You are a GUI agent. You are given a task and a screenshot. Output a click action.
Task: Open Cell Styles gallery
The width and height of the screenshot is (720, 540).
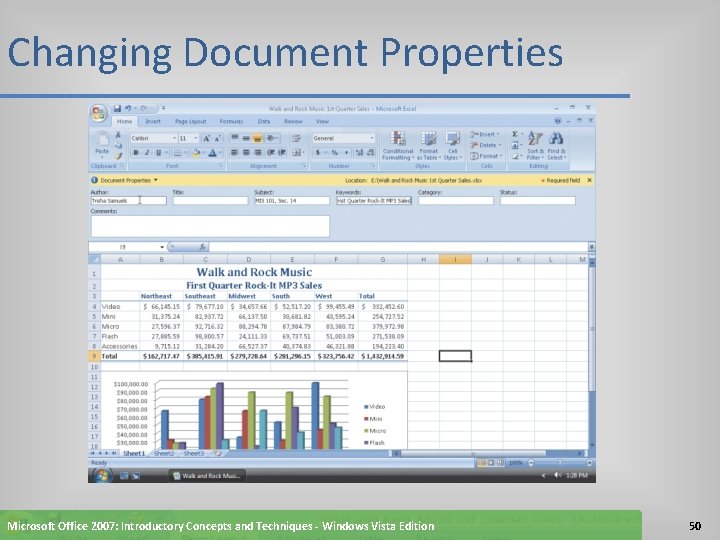pyautogui.click(x=452, y=146)
